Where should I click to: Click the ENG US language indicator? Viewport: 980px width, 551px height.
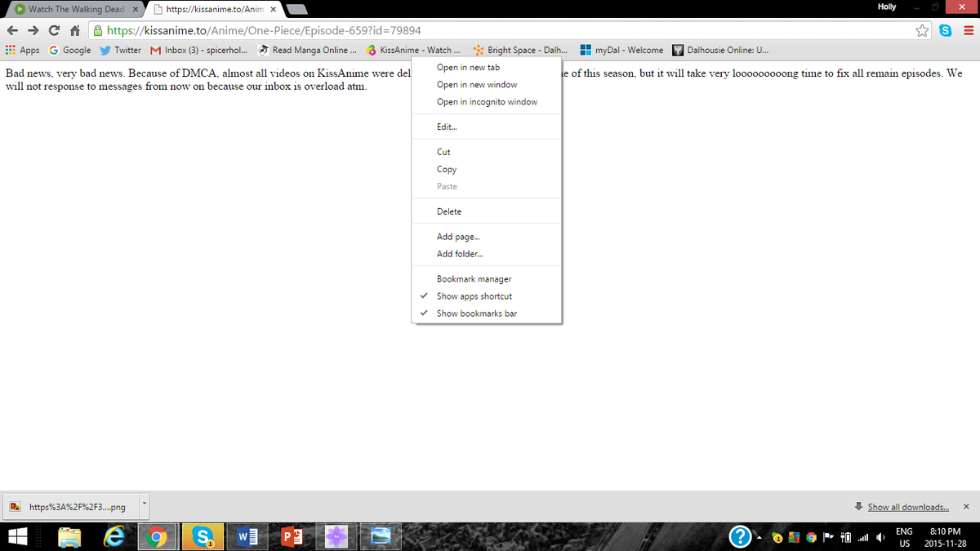[x=904, y=537]
